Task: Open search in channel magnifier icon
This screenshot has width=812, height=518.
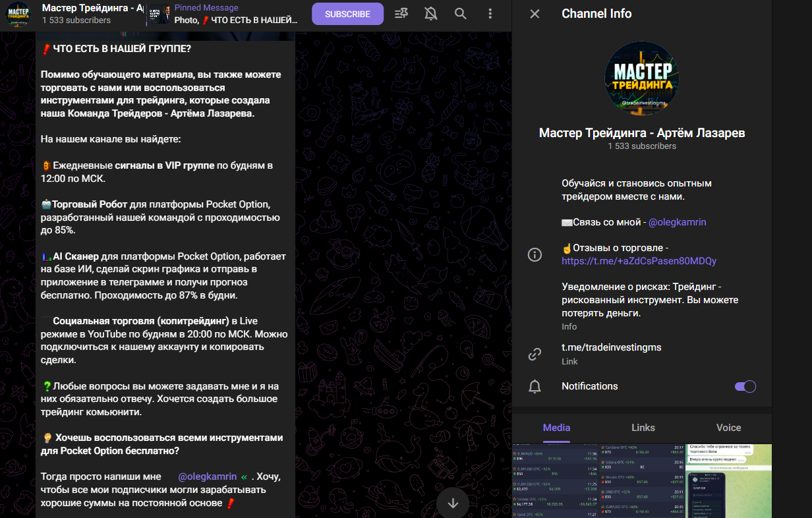Action: click(x=461, y=14)
